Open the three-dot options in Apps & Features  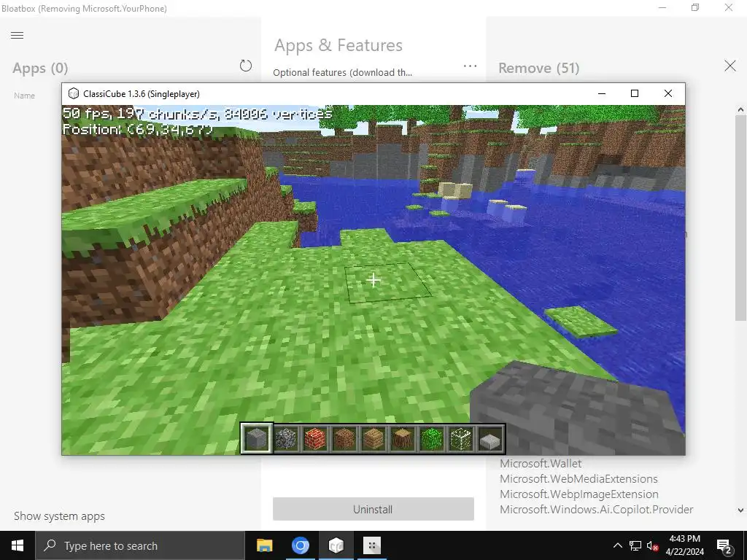click(x=470, y=66)
